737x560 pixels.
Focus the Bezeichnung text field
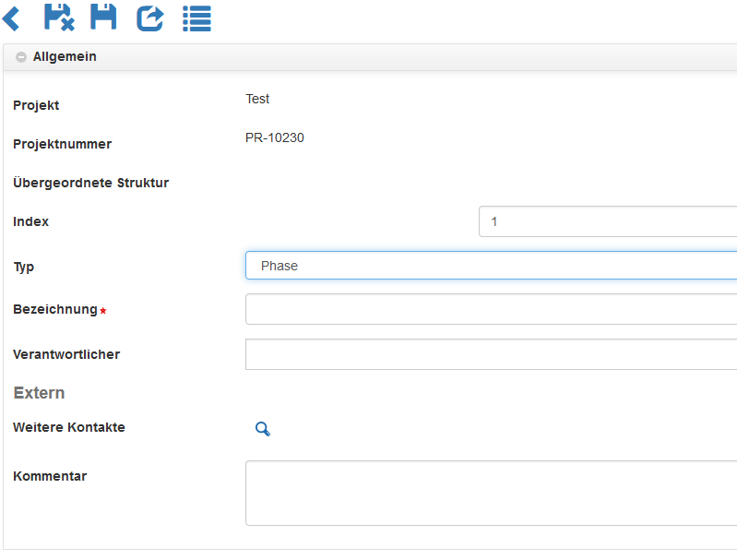coord(491,309)
